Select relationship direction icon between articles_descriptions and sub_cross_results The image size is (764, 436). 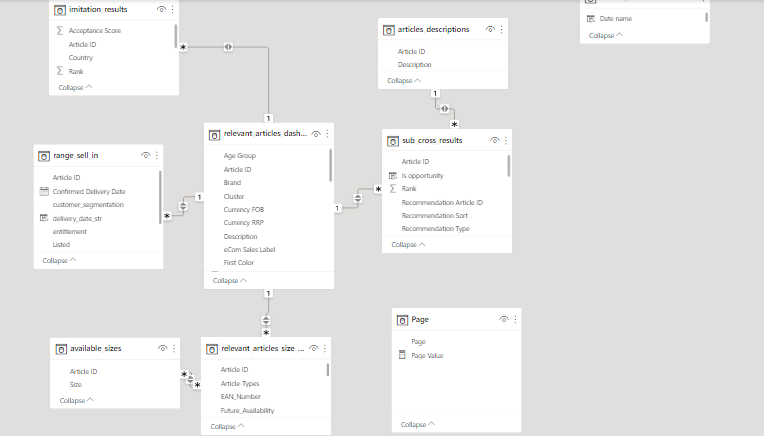coord(444,109)
